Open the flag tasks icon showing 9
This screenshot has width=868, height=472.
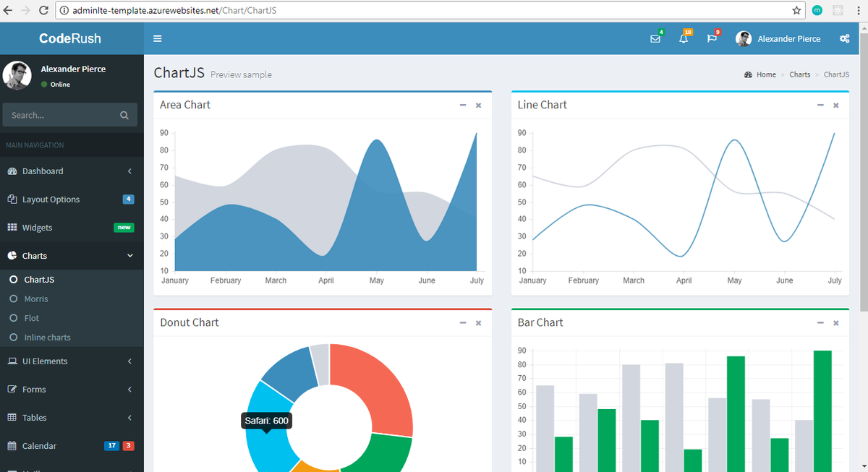click(x=711, y=38)
